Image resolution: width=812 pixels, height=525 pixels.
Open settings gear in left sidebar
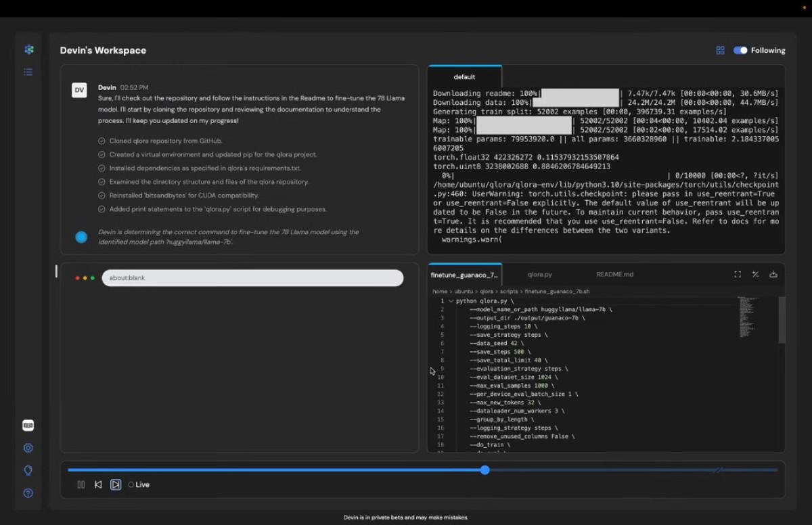click(28, 448)
